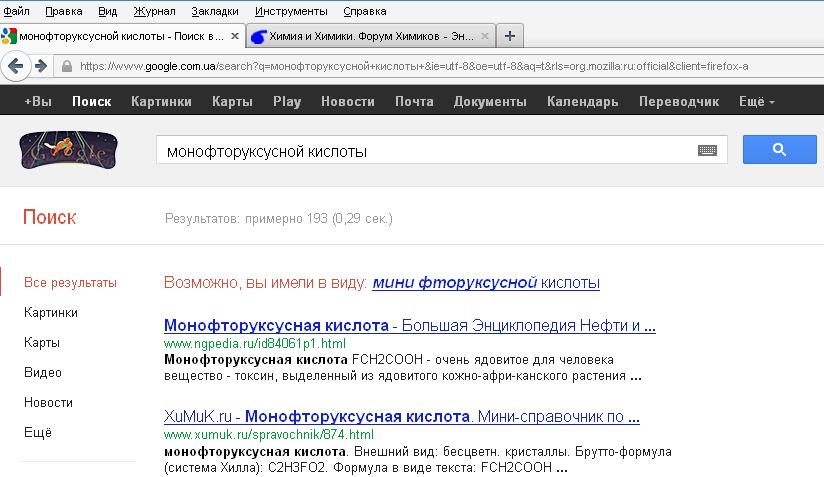824x477 pixels.
Task: Expand the Ещё dropdown in black bar
Action: 756,101
